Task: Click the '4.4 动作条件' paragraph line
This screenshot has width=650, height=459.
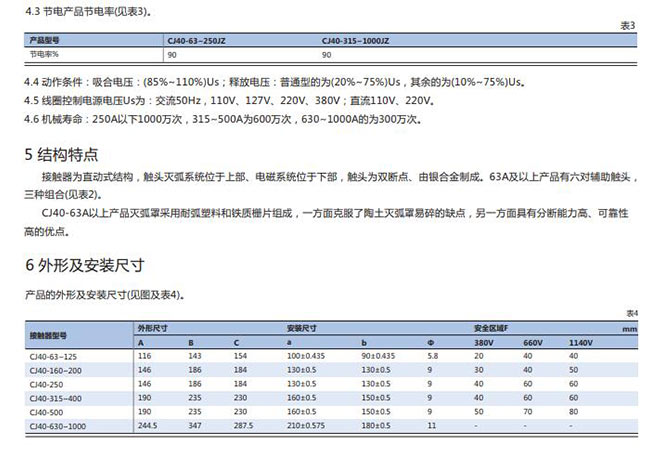Action: 275,82
